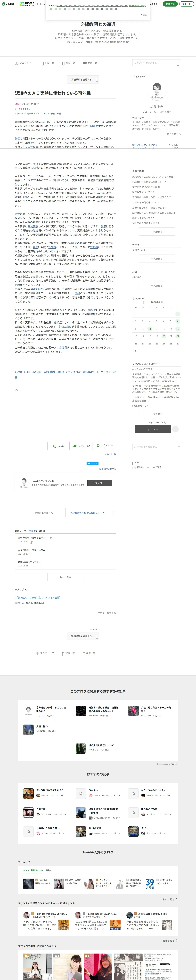Open followed blog nanちゃんのブログ

[x=142, y=369]
